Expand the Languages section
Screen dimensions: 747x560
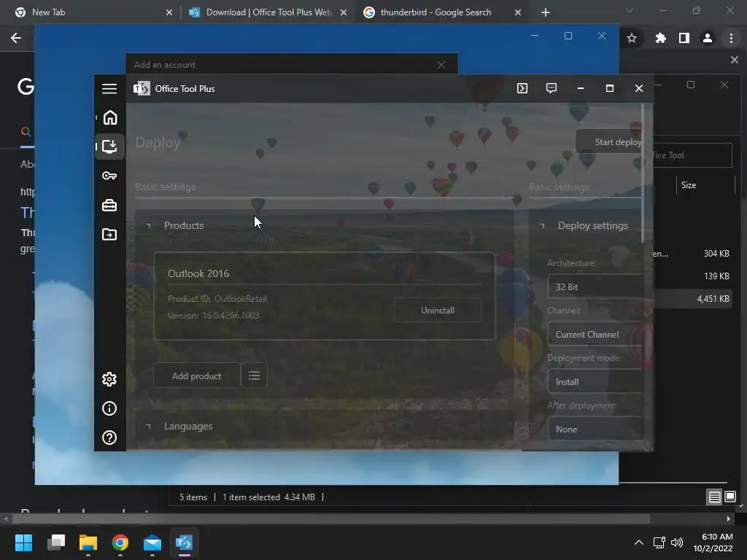pyautogui.click(x=148, y=426)
